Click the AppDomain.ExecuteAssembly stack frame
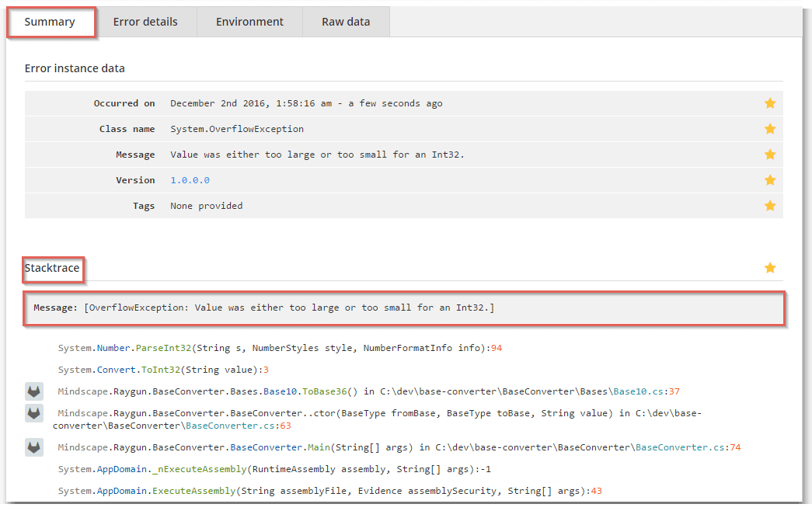812x511 pixels. [x=330, y=491]
